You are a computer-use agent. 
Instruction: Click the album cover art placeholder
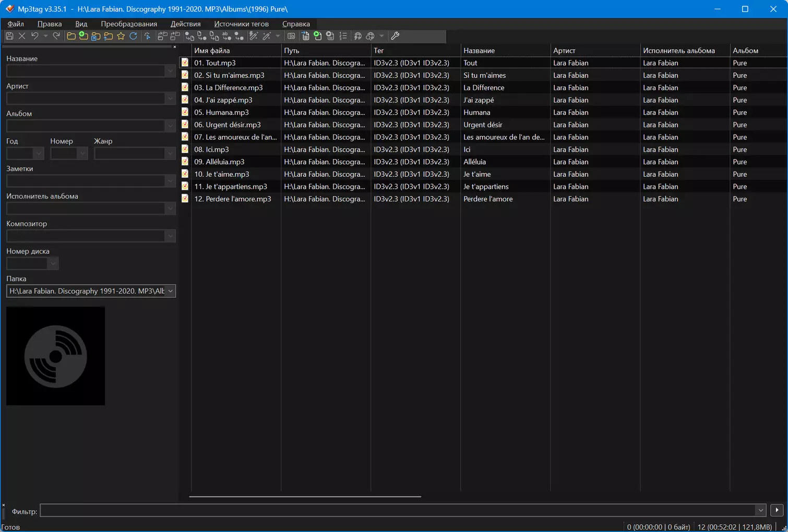click(56, 356)
